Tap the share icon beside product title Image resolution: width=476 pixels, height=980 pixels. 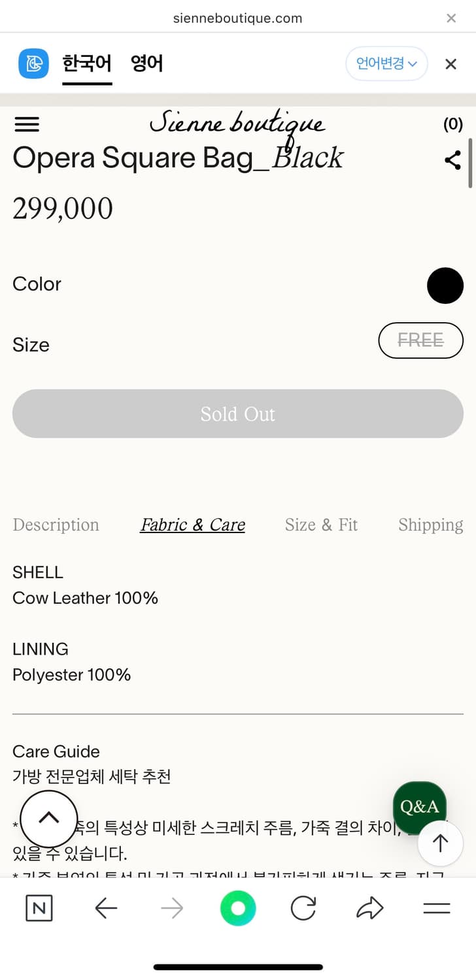(x=452, y=160)
